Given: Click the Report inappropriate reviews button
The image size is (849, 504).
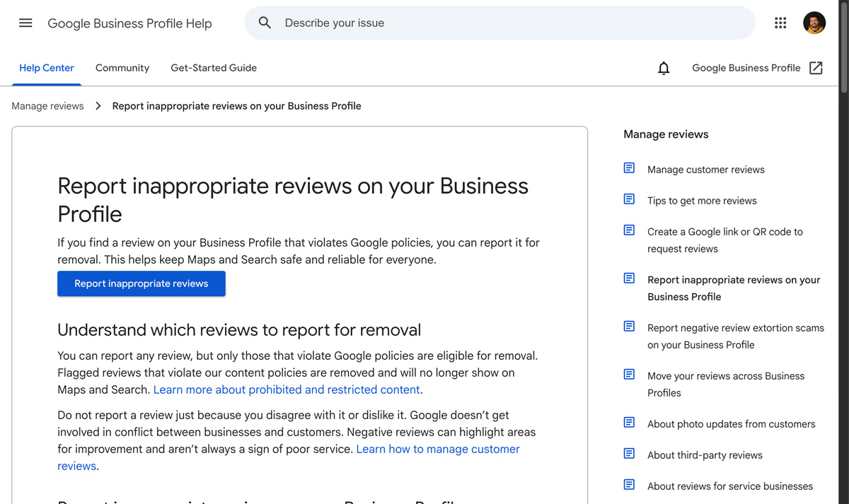Looking at the screenshot, I should 141,283.
